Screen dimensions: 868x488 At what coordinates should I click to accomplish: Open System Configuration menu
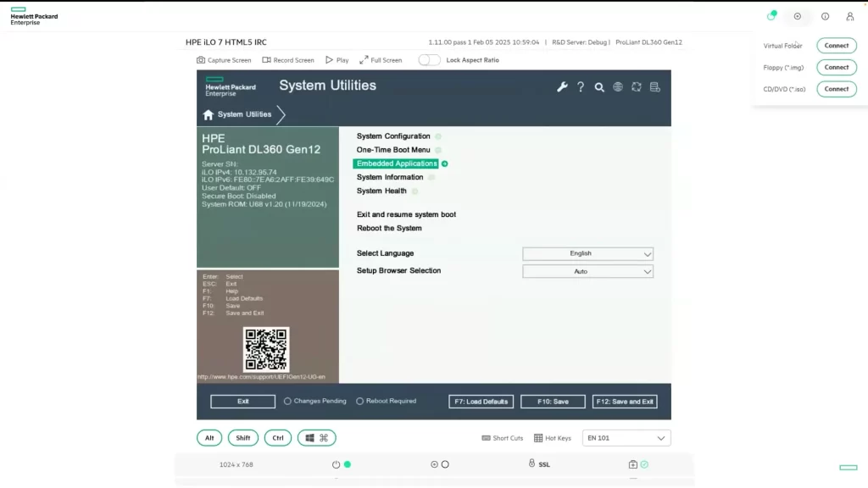click(x=393, y=136)
